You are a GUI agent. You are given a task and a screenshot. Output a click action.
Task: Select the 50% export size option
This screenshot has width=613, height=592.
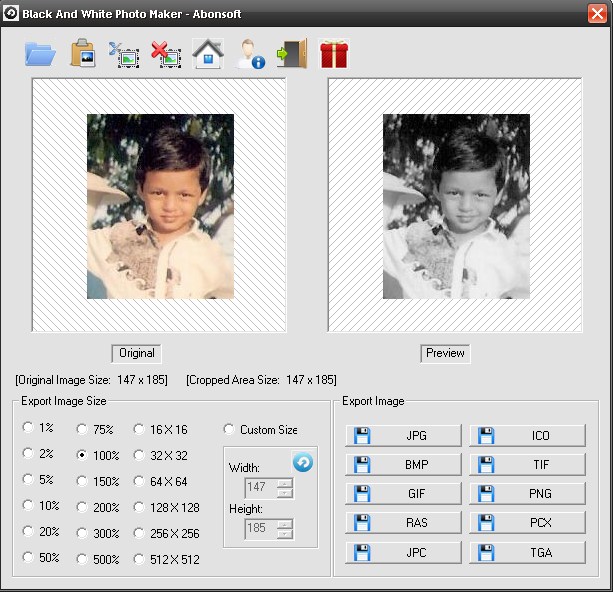pos(28,559)
